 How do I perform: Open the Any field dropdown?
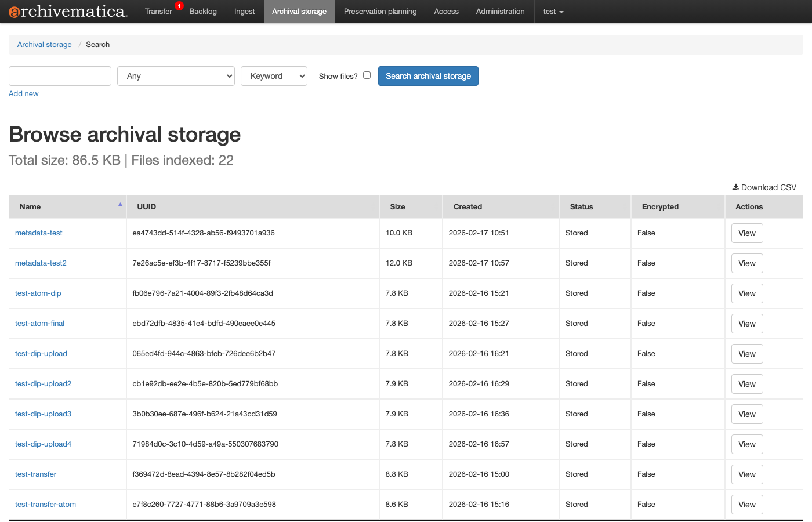point(176,76)
